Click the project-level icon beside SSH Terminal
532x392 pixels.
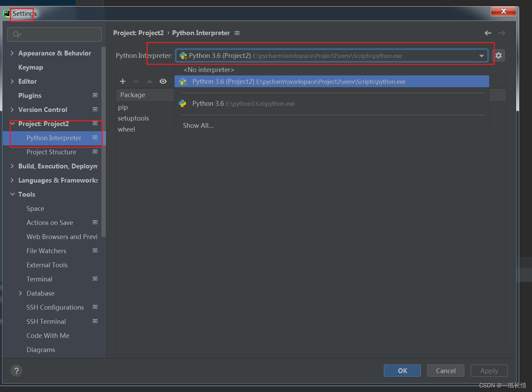click(x=95, y=321)
